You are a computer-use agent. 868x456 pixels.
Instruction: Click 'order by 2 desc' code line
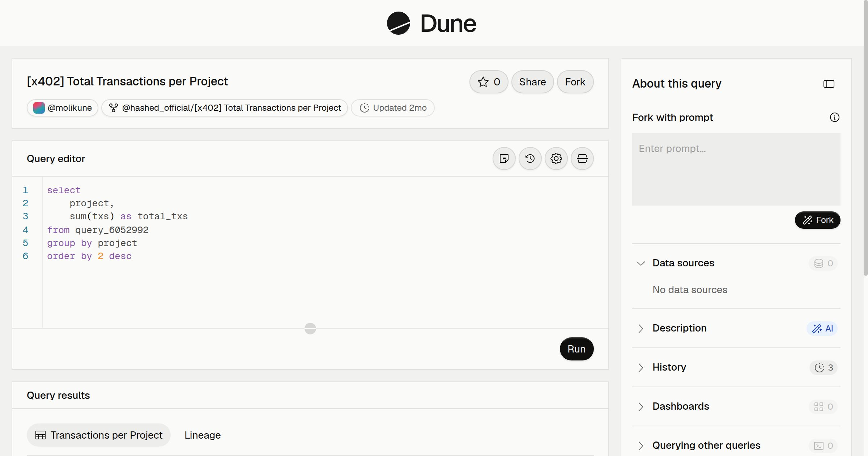point(89,256)
